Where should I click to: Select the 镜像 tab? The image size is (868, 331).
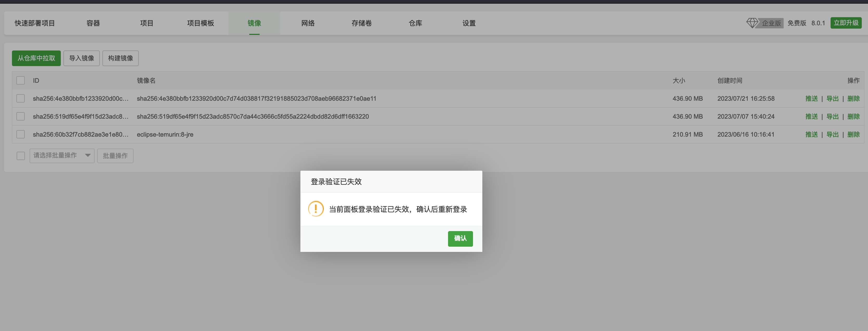tap(254, 23)
